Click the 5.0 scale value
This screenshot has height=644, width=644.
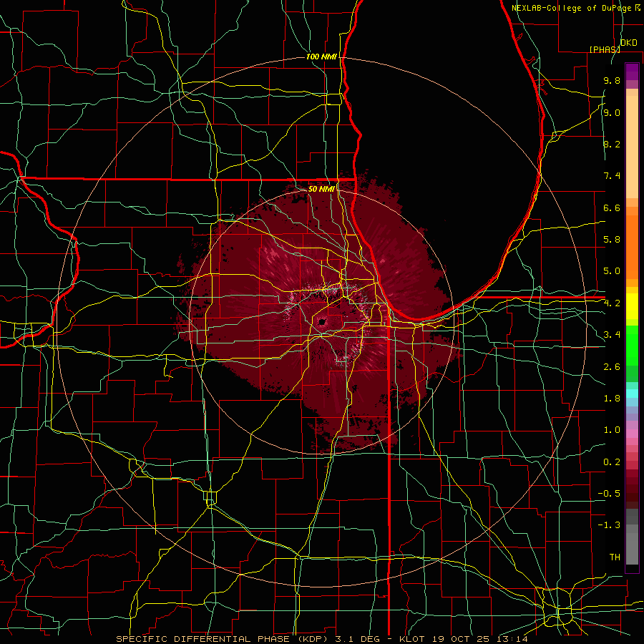click(x=612, y=271)
